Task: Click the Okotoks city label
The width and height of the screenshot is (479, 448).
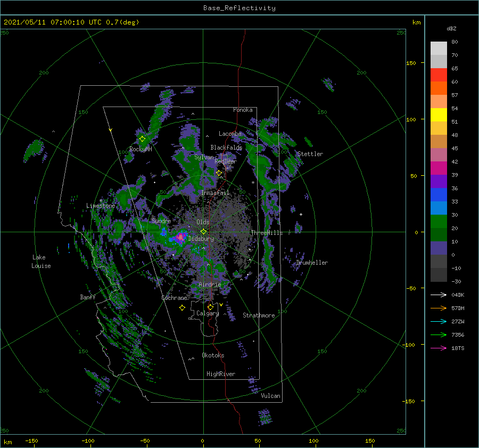Action: point(213,355)
